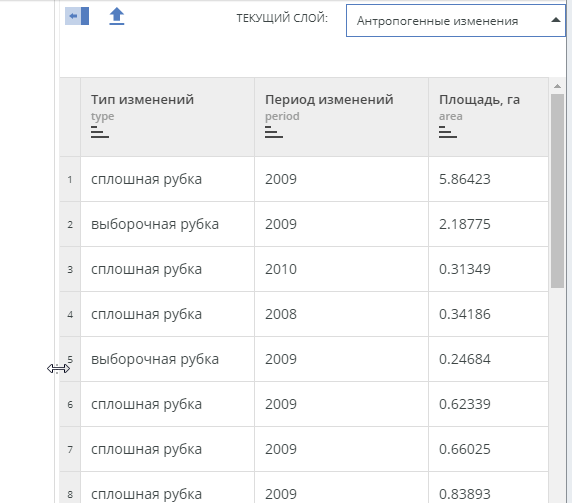Screen dimensions: 572x503
Task: Click the dropdown arrow beside Антропогенные изменения
Action: (556, 20)
